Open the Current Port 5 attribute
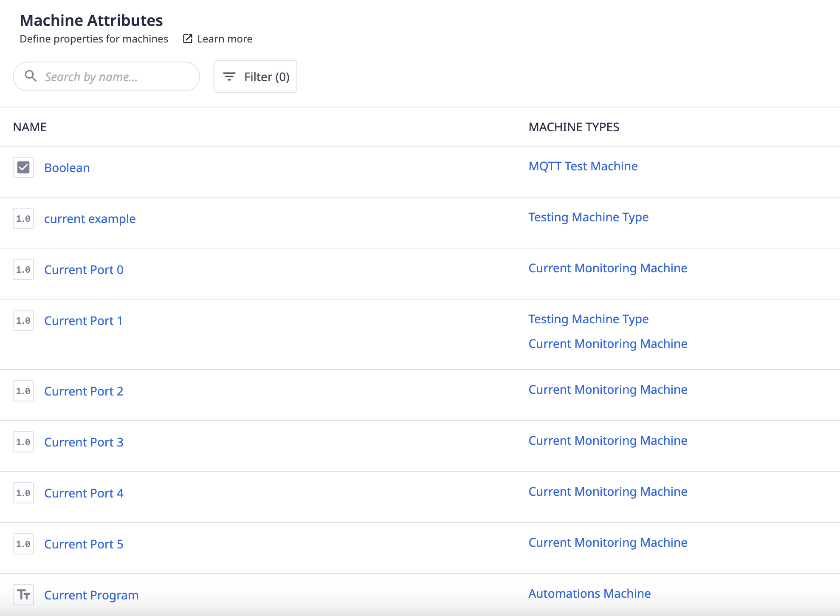Image resolution: width=840 pixels, height=616 pixels. click(x=84, y=544)
